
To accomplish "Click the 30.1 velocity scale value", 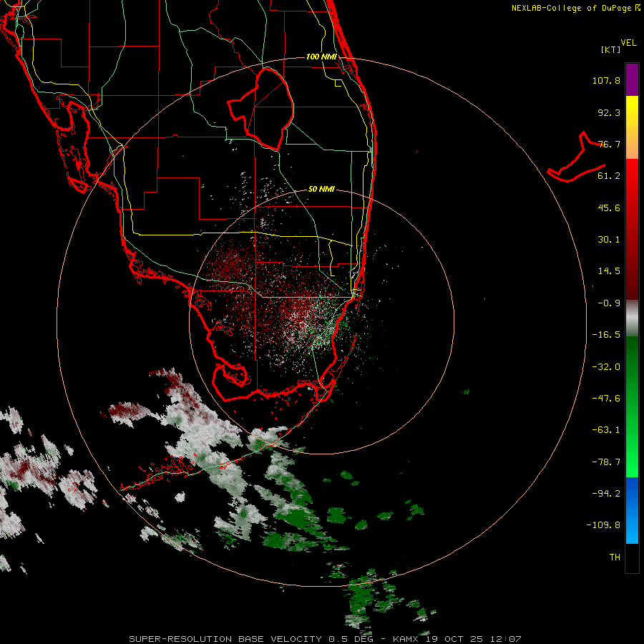I will (609, 240).
